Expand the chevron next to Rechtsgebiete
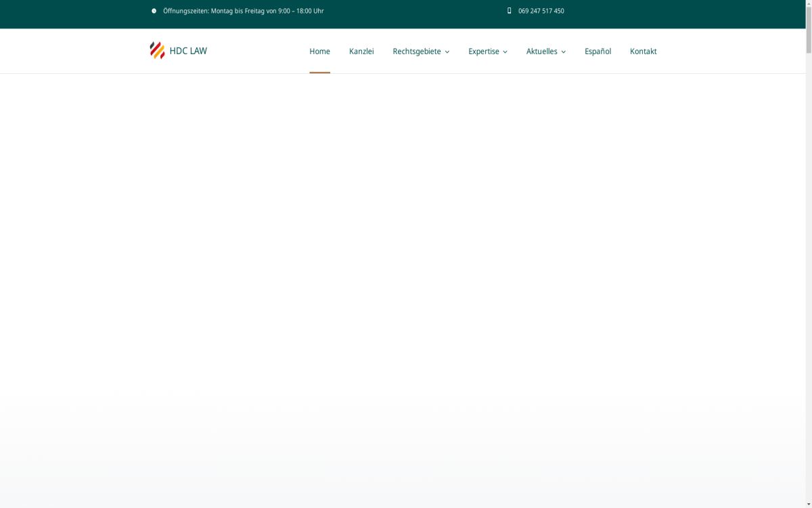The width and height of the screenshot is (812, 508). coord(447,52)
